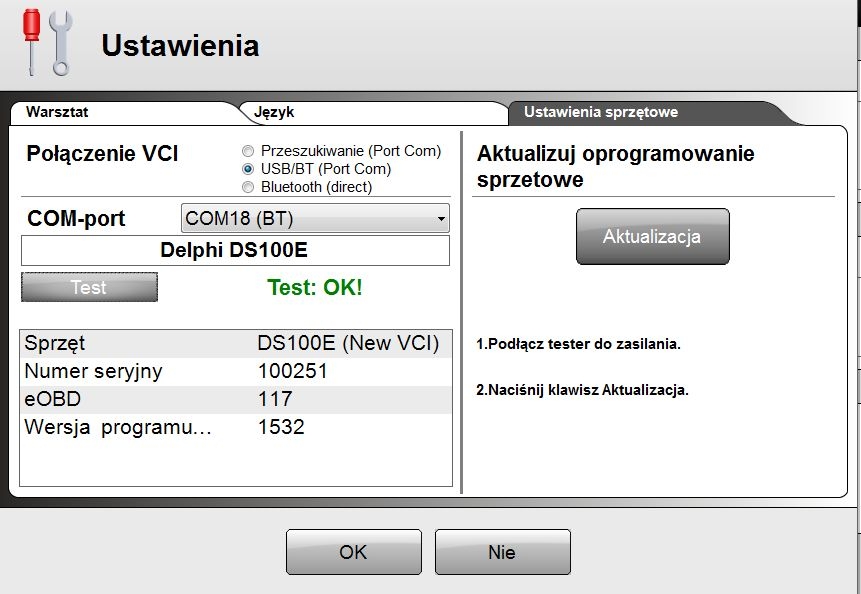Click the eOBD version row
Screen dimensions: 861x594
[x=235, y=400]
